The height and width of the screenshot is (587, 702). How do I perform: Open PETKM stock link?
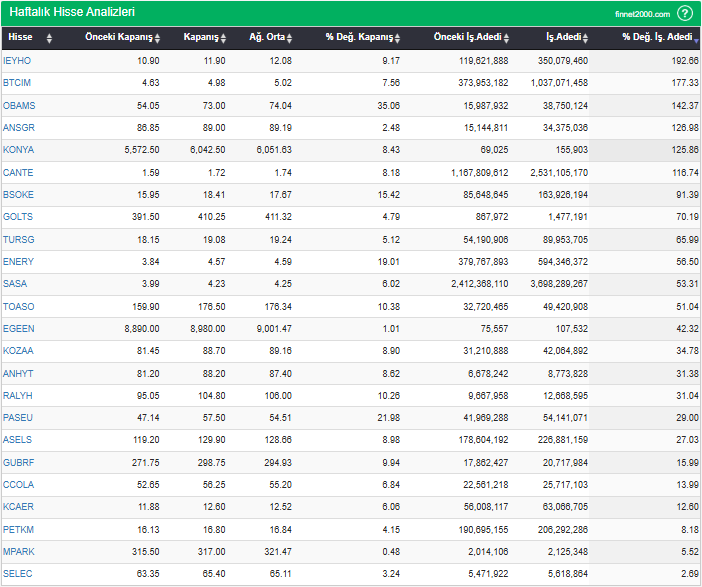click(18, 530)
